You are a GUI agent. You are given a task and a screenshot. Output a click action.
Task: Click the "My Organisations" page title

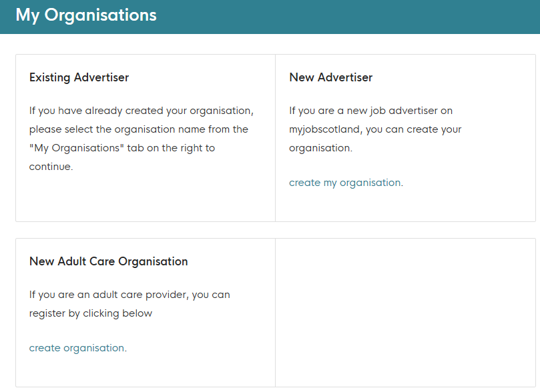pyautogui.click(x=86, y=15)
